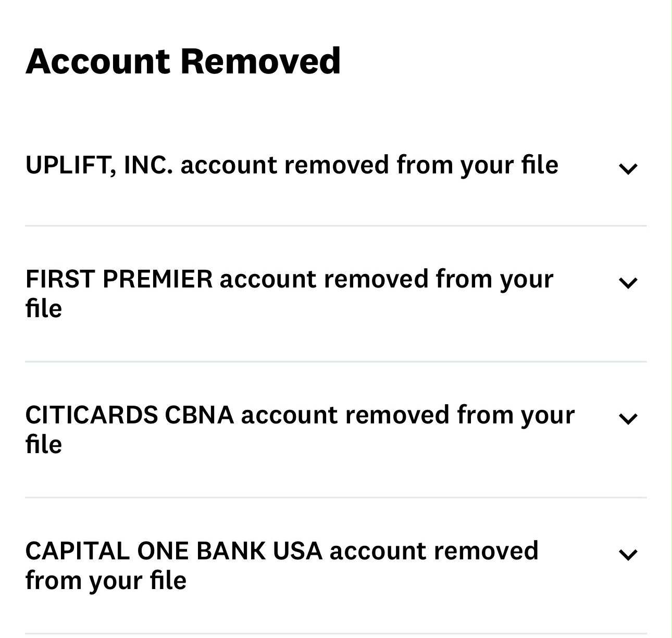
Task: Expand the CAPITAL ONE BANK USA chevron
Action: coord(628,554)
